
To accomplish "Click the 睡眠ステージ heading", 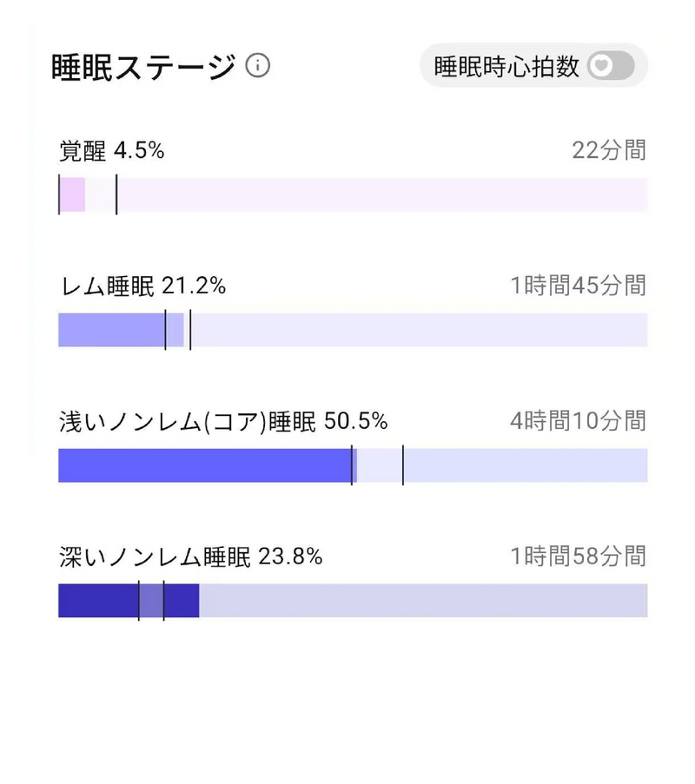I will tap(143, 67).
